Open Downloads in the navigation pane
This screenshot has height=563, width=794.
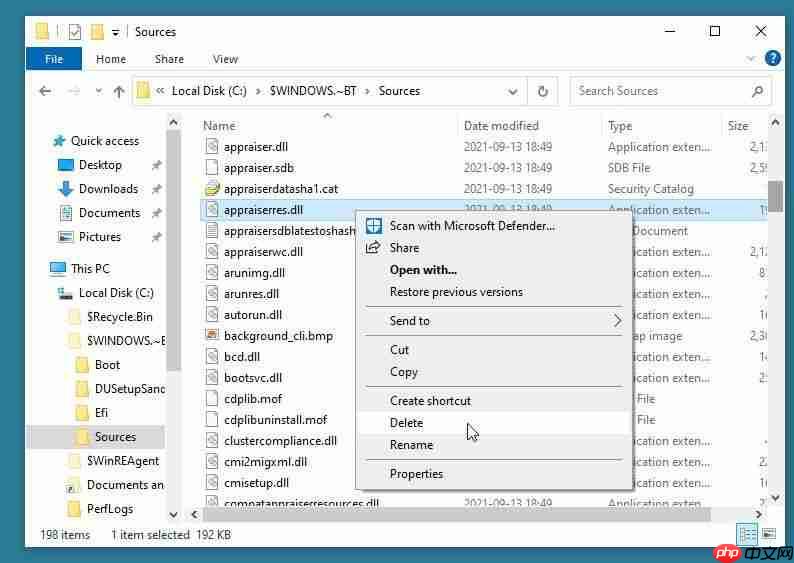[x=108, y=189]
